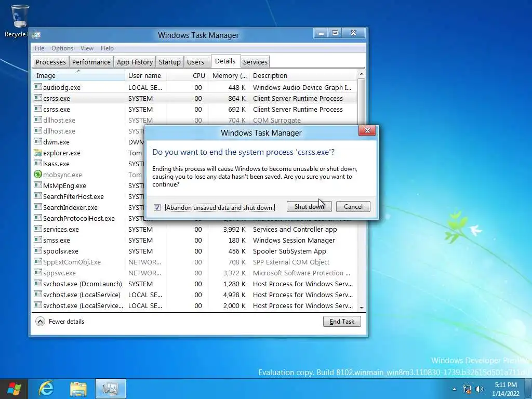Click the scrollbar up arrow in process list
Viewport: 532px width, 399px height.
pos(362,74)
